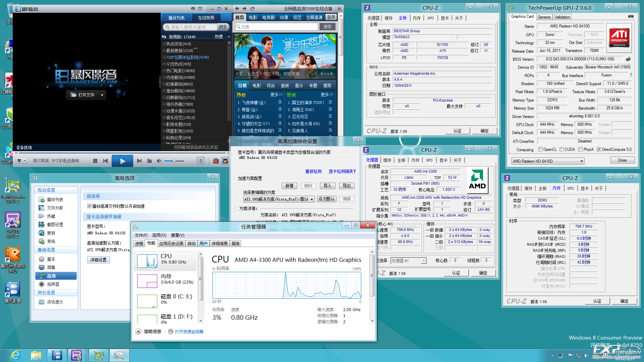Open the Baofeng toolbox briefcase icon
Image resolution: width=644 pixels, height=362 pixels.
[216, 161]
